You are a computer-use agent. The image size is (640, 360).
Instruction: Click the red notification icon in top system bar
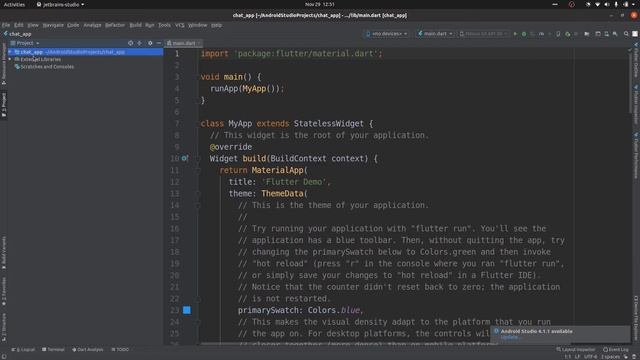click(571, 4)
